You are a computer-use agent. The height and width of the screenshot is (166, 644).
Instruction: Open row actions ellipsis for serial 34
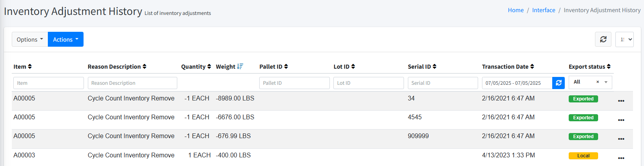click(621, 101)
